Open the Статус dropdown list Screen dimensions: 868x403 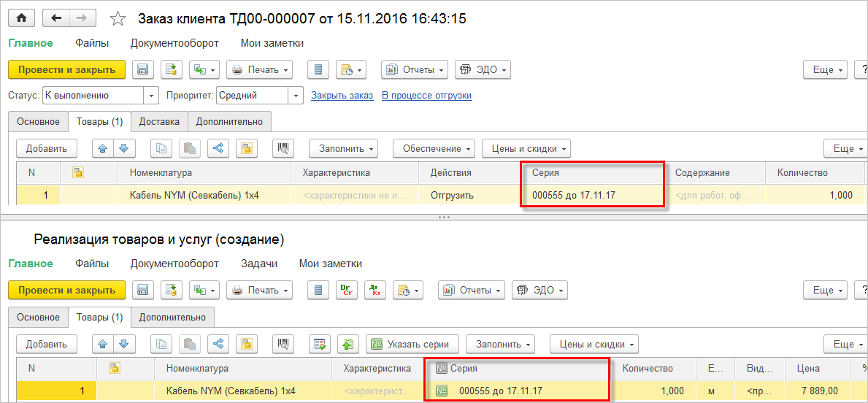(x=151, y=96)
